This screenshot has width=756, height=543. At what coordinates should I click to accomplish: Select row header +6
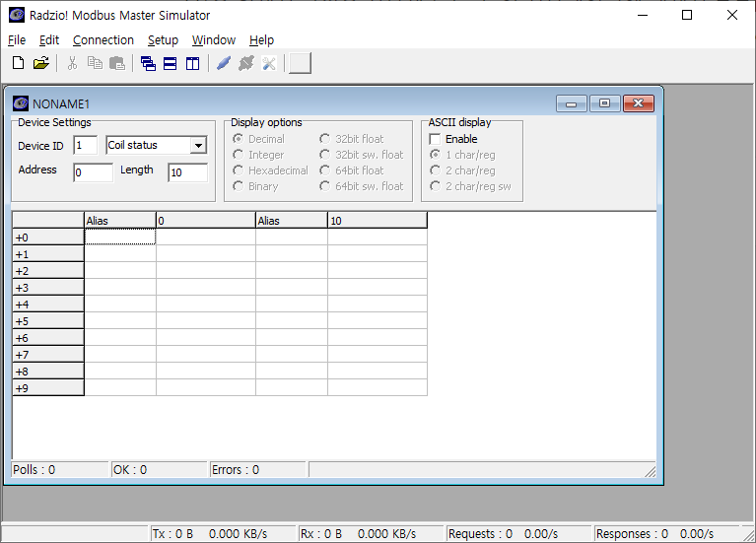[x=48, y=338]
